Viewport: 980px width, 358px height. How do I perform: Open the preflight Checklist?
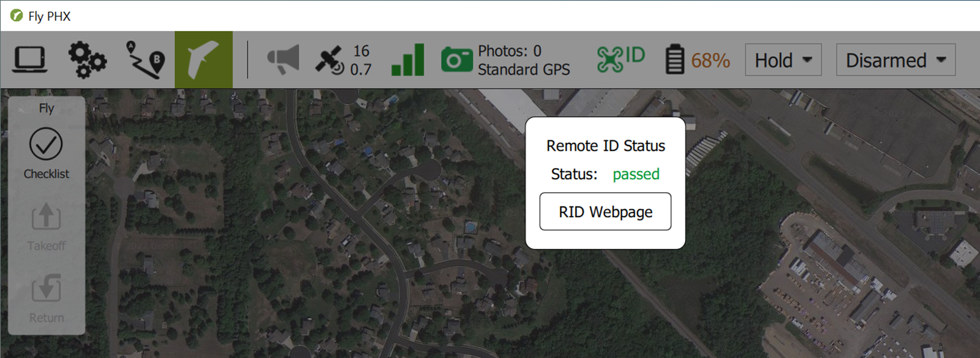click(x=46, y=154)
